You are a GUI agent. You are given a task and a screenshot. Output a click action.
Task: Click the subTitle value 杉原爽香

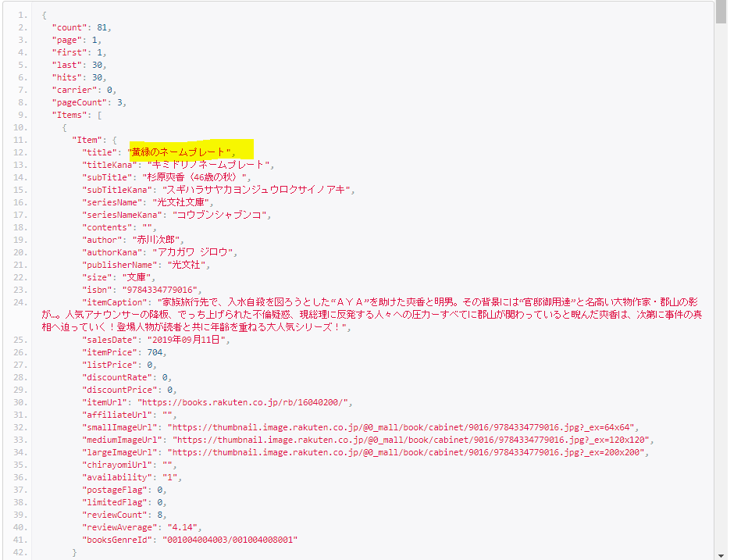(194, 177)
